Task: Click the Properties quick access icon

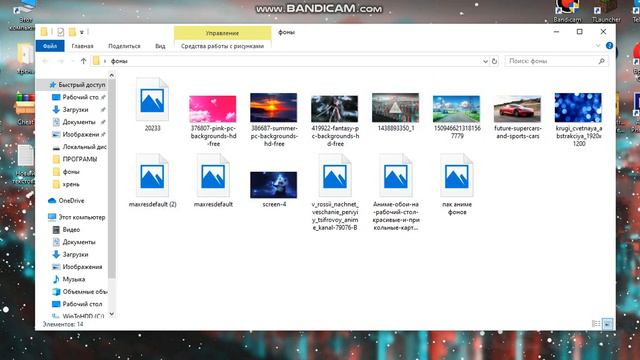Action: (60, 32)
